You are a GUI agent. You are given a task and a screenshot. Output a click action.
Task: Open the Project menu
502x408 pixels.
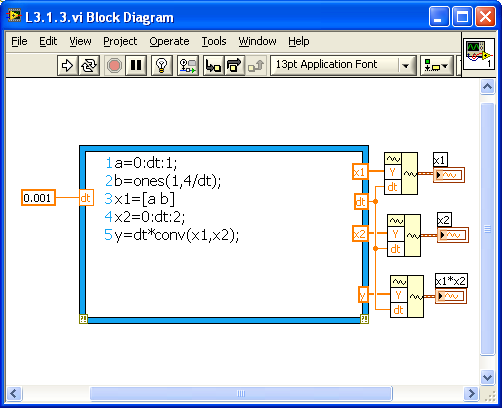pyautogui.click(x=120, y=41)
